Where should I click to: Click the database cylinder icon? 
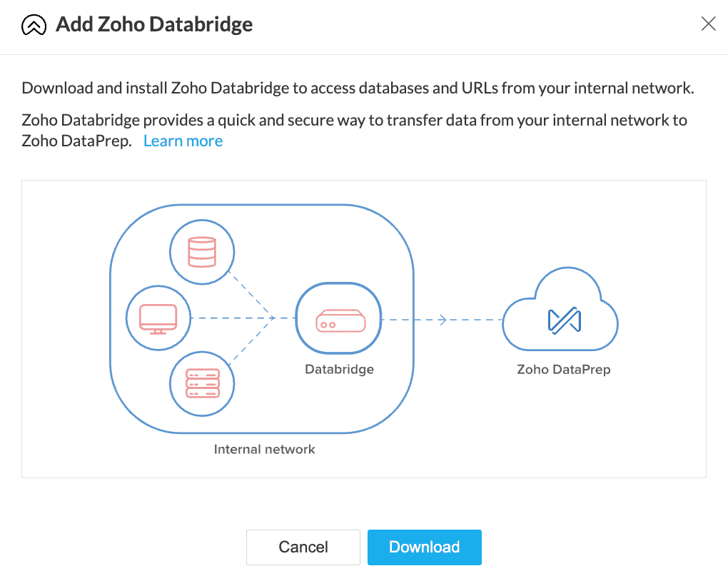click(x=202, y=252)
